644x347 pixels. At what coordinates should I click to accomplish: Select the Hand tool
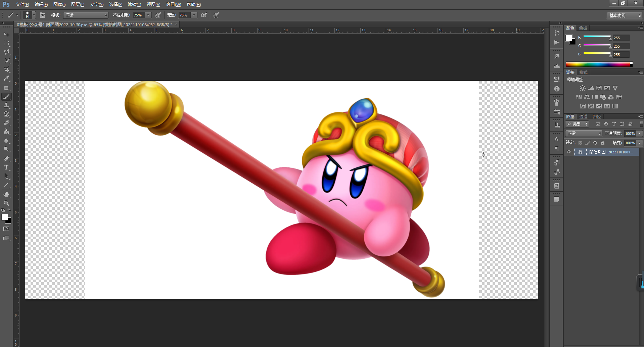(x=6, y=194)
